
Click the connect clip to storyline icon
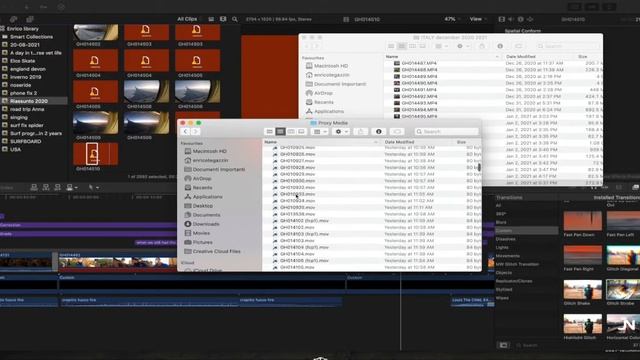click(34, 187)
